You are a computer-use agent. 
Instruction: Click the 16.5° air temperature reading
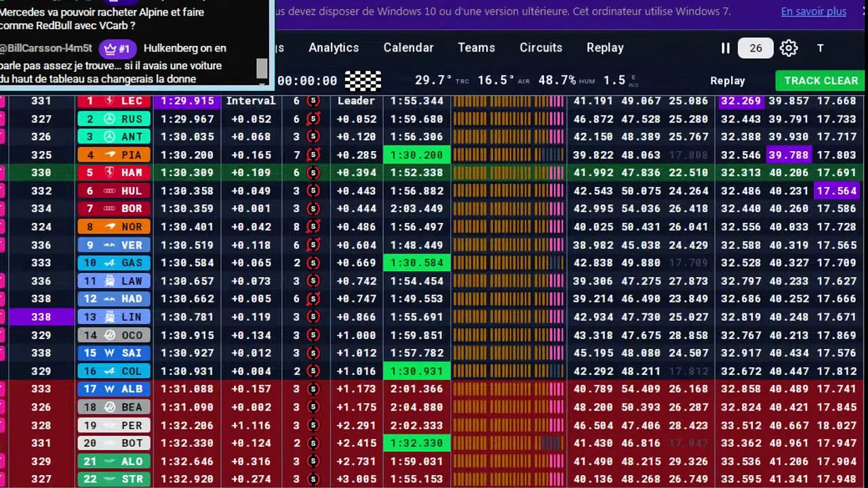pos(495,80)
